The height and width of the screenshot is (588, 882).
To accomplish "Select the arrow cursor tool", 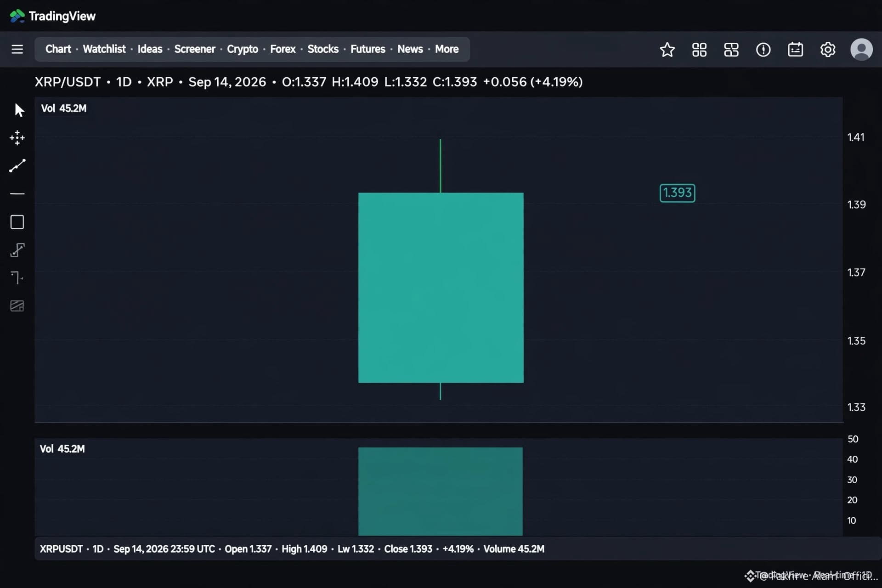I will point(19,110).
